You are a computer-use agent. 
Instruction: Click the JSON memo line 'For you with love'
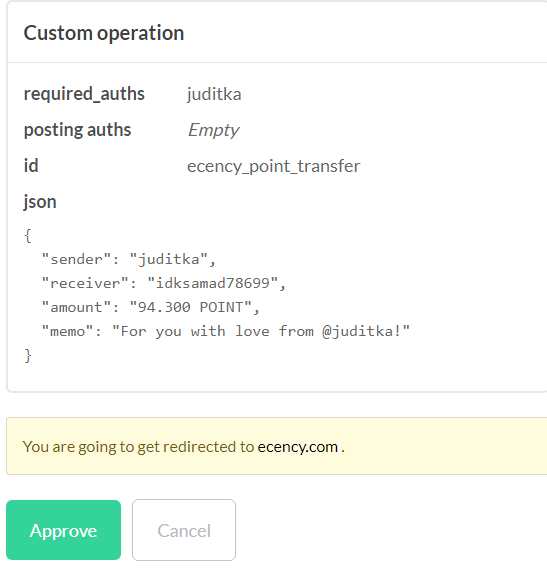(x=225, y=332)
